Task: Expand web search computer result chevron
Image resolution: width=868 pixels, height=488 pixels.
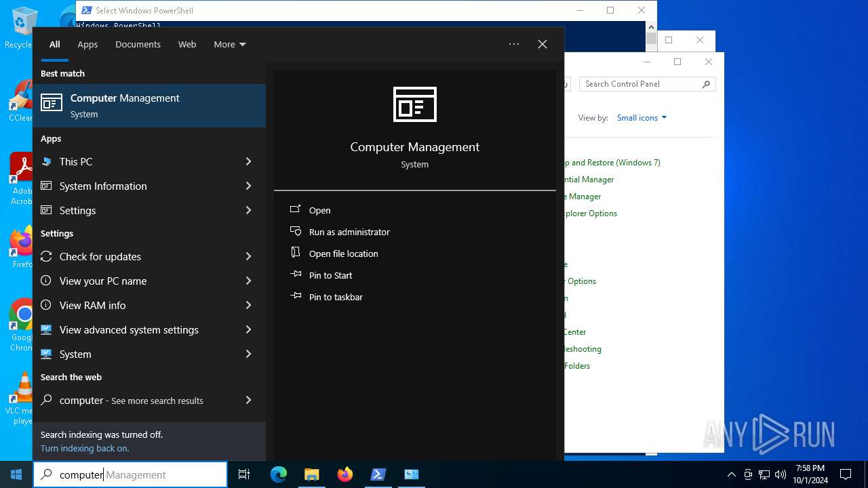Action: coord(248,400)
